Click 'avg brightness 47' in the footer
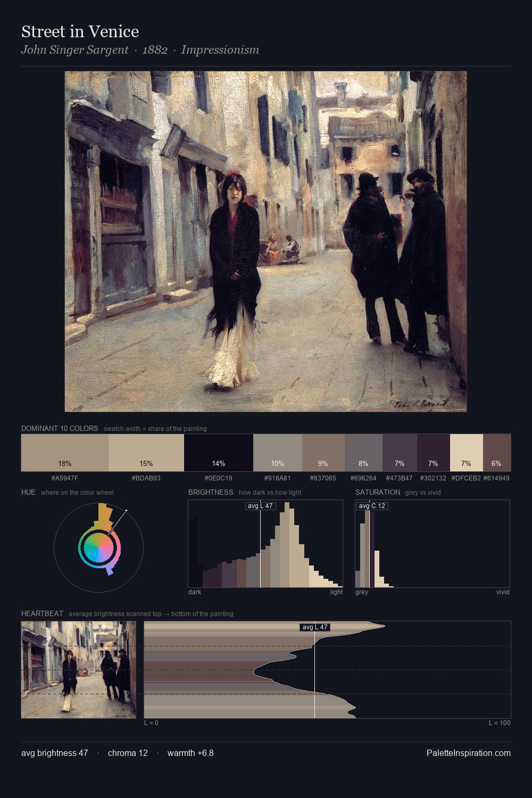The height and width of the screenshot is (798, 532). coord(55,753)
